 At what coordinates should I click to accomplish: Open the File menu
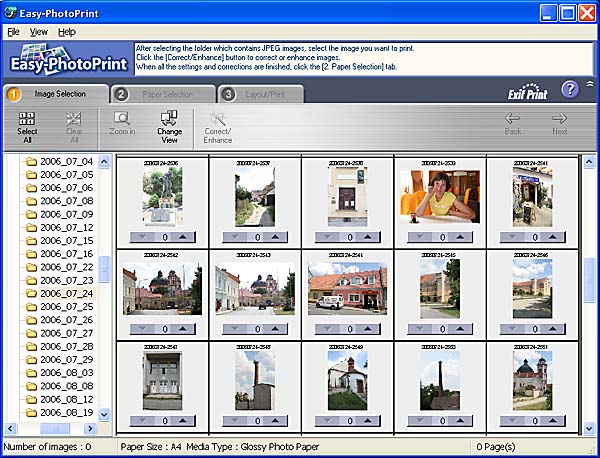[13, 32]
